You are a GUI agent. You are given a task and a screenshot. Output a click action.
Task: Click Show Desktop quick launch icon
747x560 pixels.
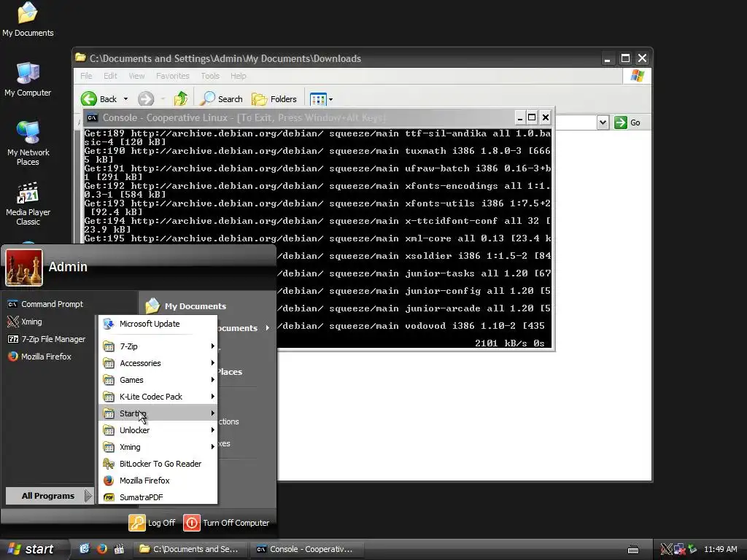click(x=85, y=549)
